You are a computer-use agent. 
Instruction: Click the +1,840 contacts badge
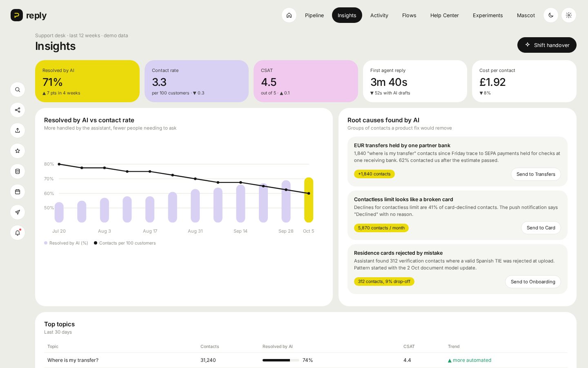click(x=374, y=174)
